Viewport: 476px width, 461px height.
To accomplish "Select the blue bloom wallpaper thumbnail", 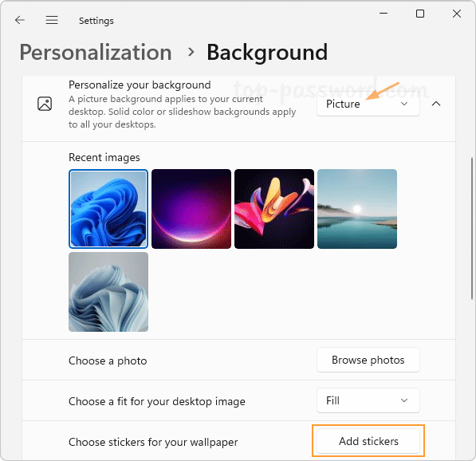I will 108,209.
